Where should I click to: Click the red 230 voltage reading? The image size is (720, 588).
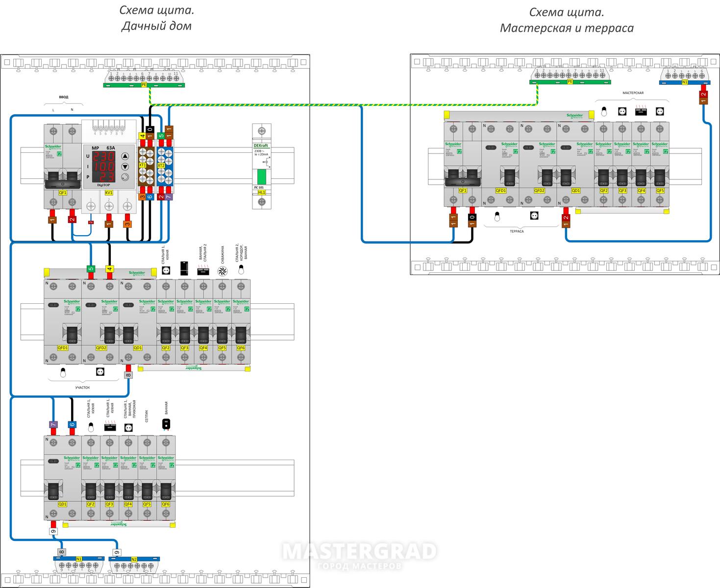103,156
